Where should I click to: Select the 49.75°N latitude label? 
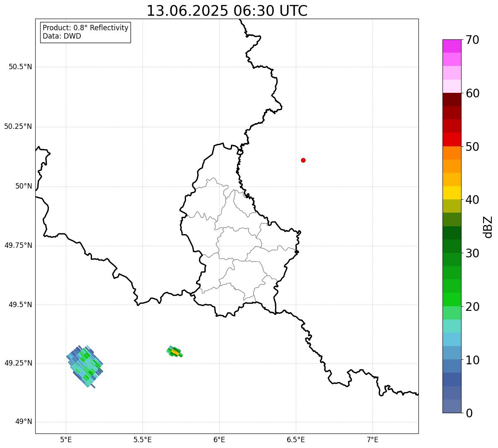(x=18, y=245)
